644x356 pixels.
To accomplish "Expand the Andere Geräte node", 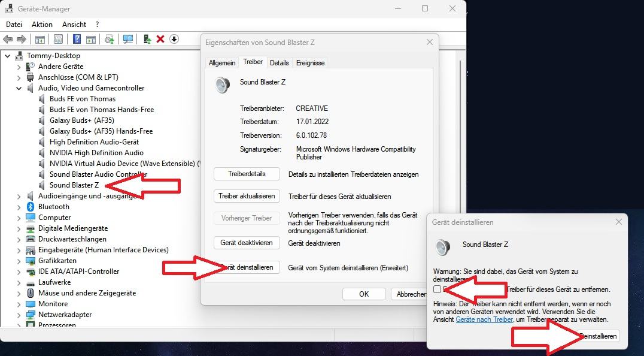I will [19, 67].
